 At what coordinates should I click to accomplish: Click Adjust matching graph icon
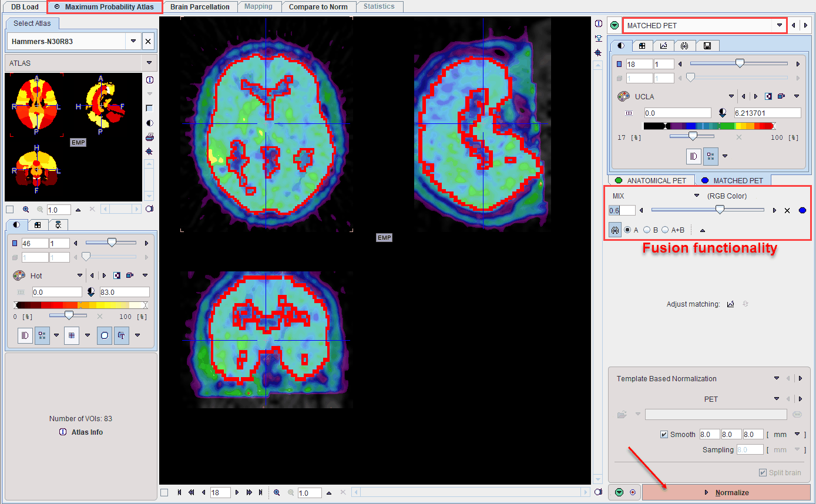tap(731, 304)
